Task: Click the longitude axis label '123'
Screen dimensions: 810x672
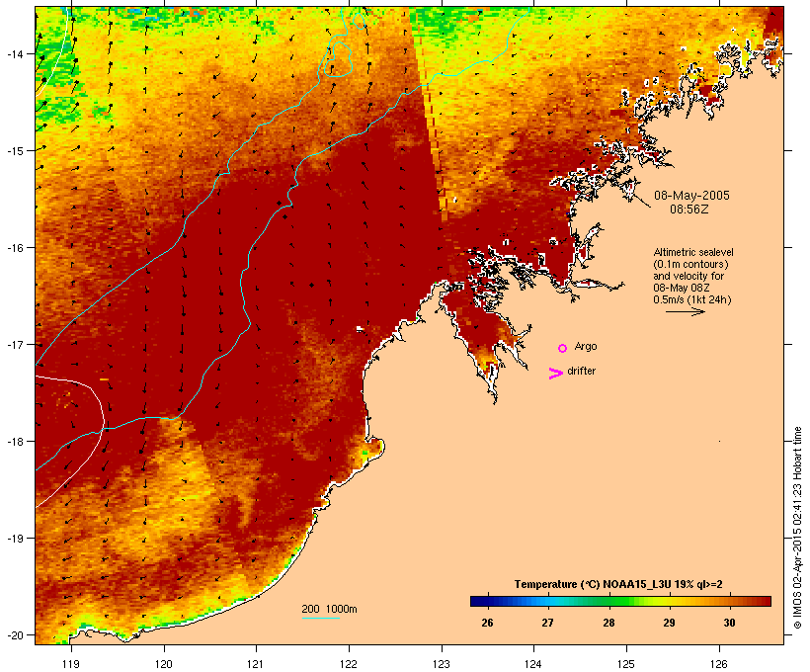Action: point(442,664)
